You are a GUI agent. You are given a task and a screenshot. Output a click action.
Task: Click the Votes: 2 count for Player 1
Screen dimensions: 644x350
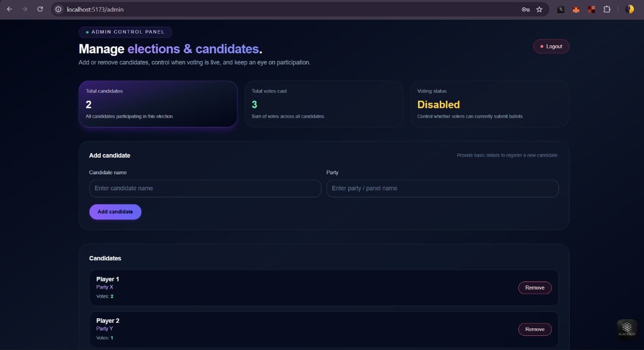[x=105, y=296]
